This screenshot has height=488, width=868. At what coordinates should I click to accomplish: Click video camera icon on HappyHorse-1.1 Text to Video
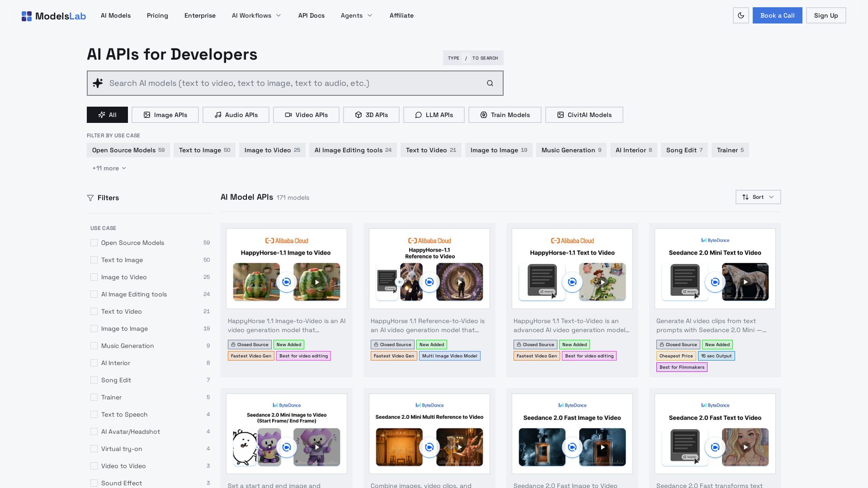point(572,282)
